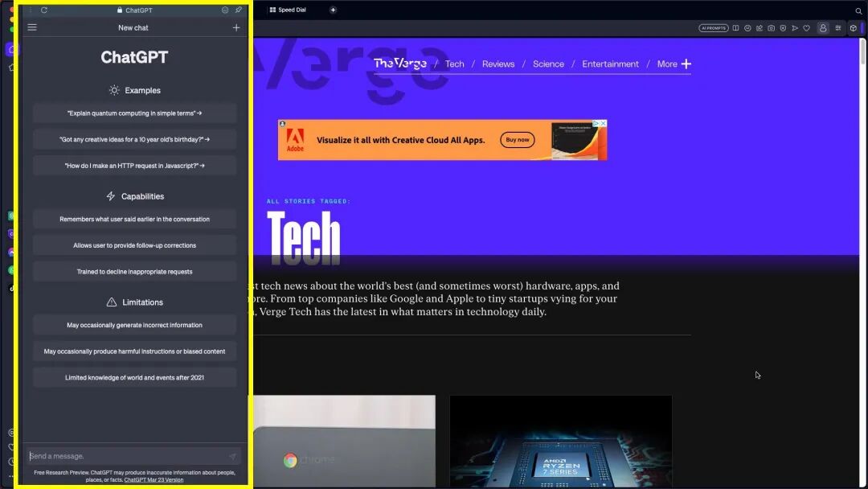Select example 'Explain quantum computing in simple terms'
This screenshot has width=868, height=489.
[134, 113]
